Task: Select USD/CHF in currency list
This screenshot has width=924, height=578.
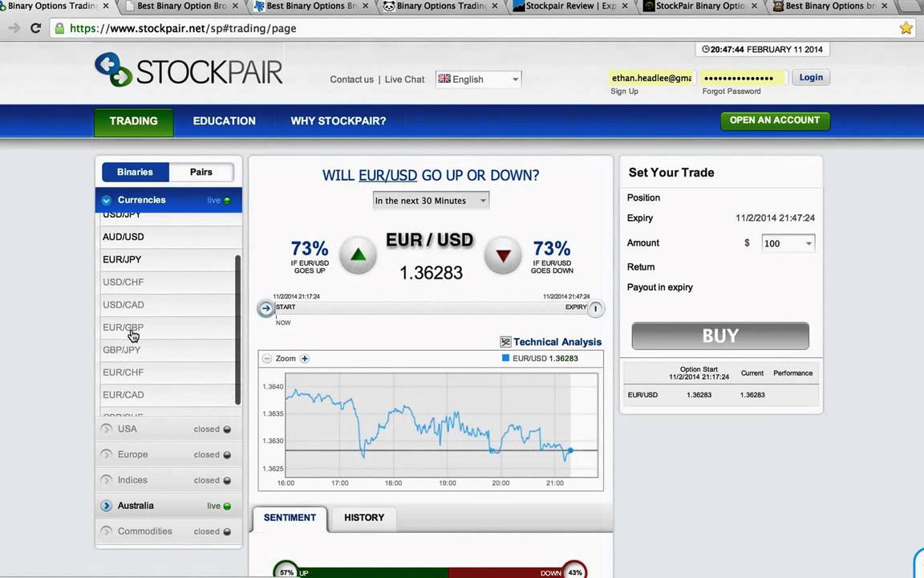Action: (x=168, y=282)
